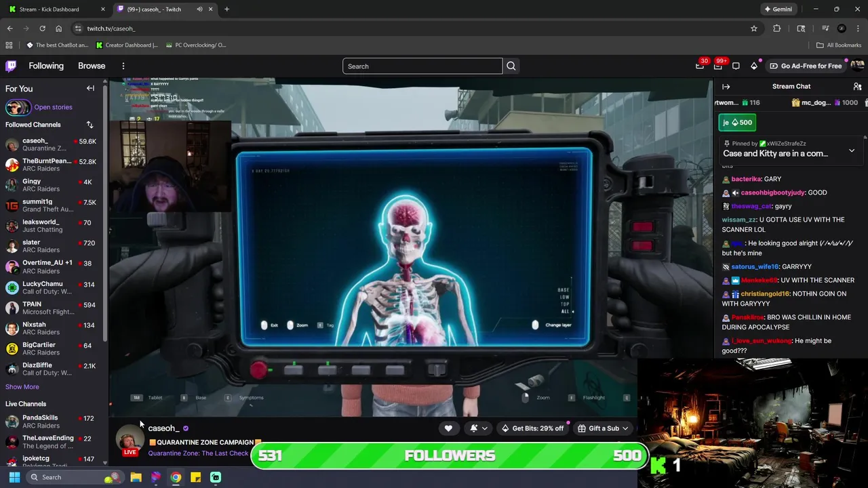868x488 pixels.
Task: Collapse the For You sidebar
Action: click(x=90, y=88)
